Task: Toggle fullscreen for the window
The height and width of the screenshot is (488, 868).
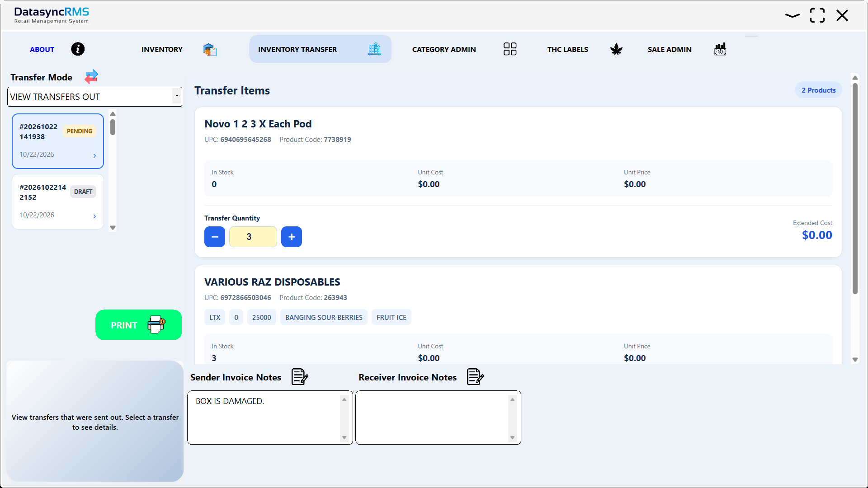Action: [x=817, y=15]
